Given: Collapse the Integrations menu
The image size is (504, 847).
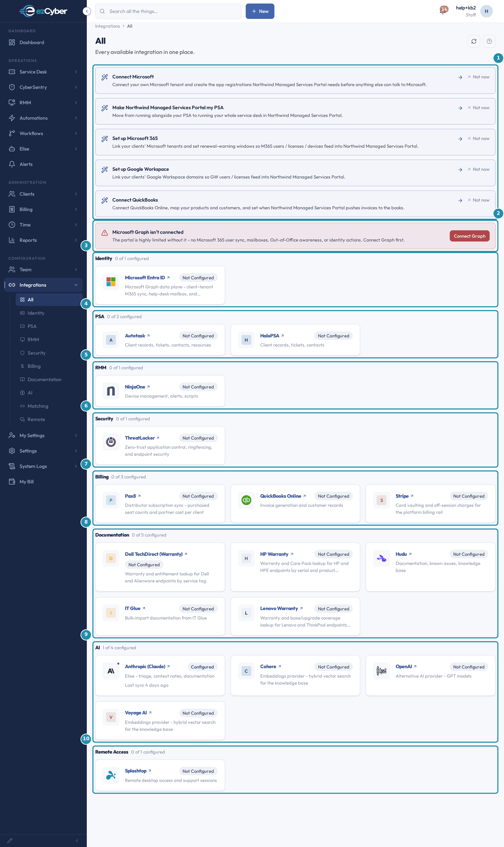Looking at the screenshot, I should tap(43, 285).
